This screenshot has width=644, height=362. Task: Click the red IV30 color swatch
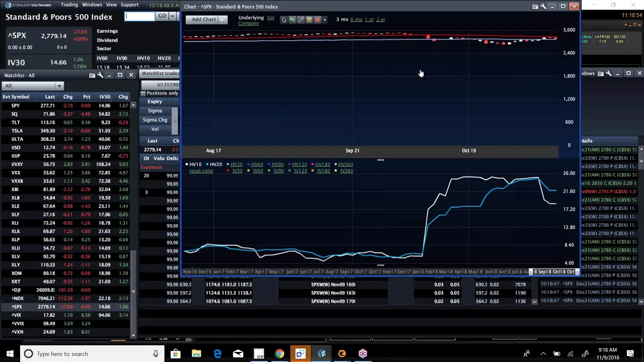click(228, 171)
